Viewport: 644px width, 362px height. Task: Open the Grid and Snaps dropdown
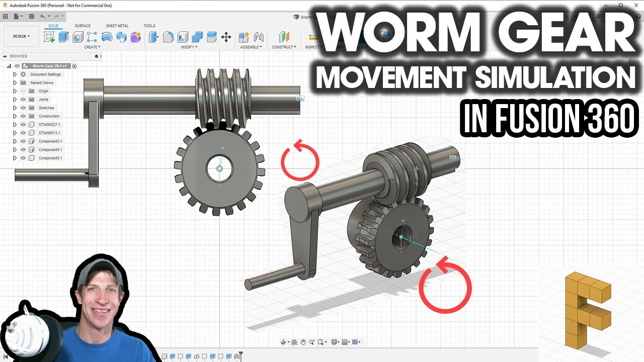tap(346, 342)
